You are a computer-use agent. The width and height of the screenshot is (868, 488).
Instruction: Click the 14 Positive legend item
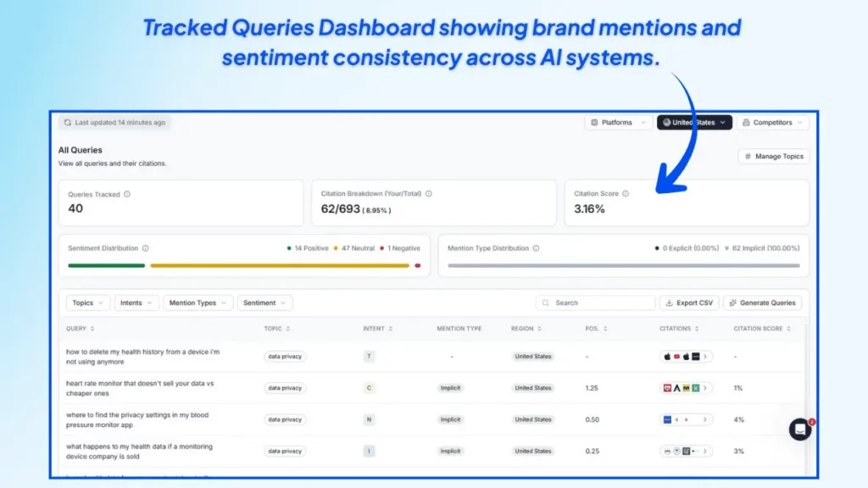[308, 248]
